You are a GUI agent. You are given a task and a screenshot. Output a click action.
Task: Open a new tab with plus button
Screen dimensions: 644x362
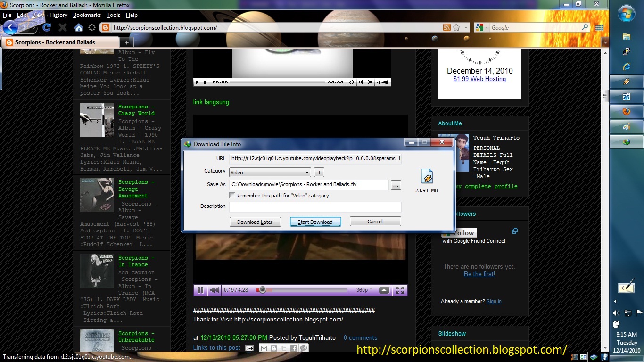coord(126,42)
